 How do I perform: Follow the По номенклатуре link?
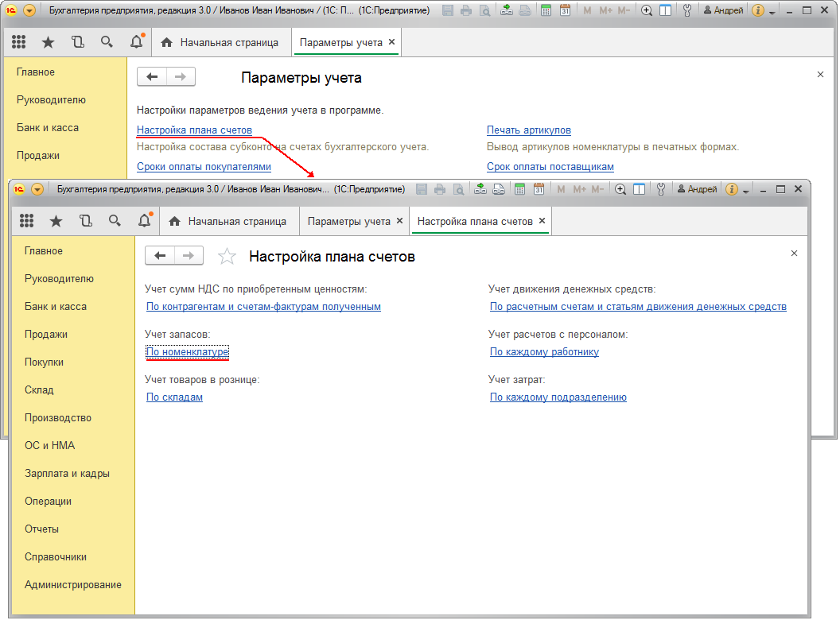click(188, 351)
